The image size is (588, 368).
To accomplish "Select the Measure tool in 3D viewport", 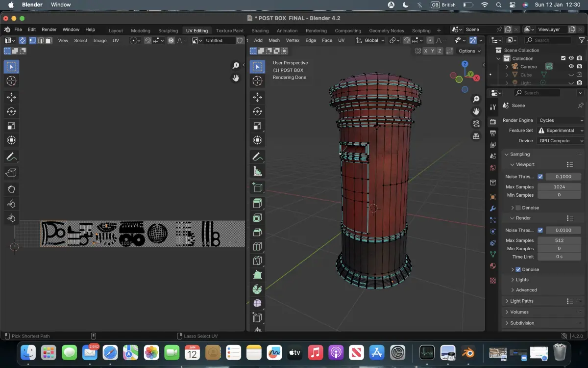I will coord(257,171).
